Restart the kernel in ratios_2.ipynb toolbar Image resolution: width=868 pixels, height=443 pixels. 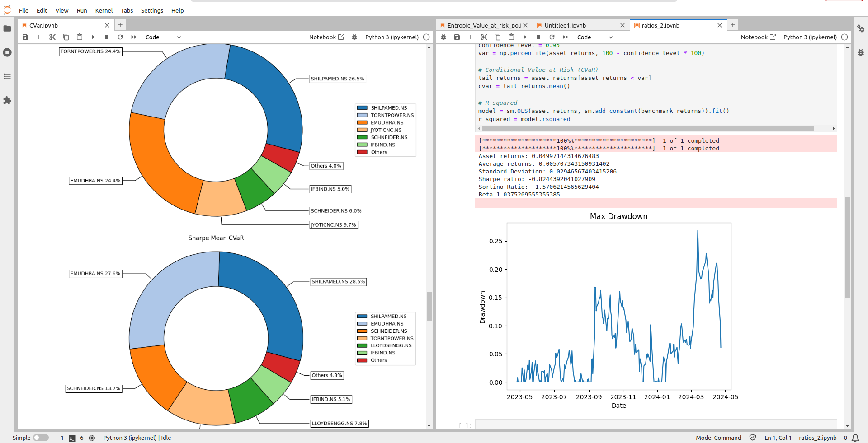click(552, 37)
